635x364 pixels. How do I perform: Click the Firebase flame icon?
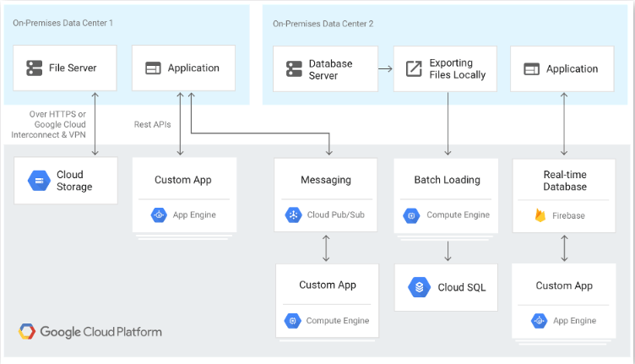click(x=540, y=215)
